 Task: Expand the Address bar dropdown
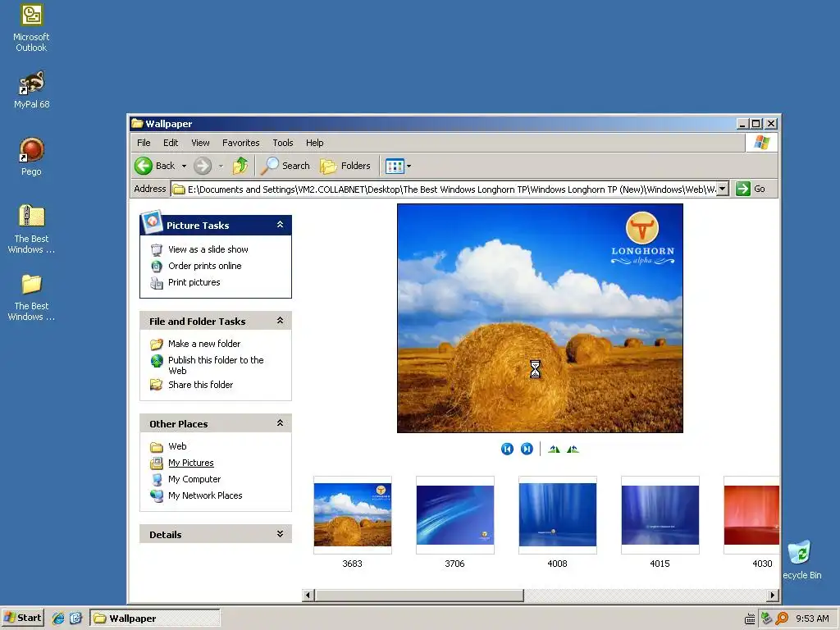pos(723,189)
